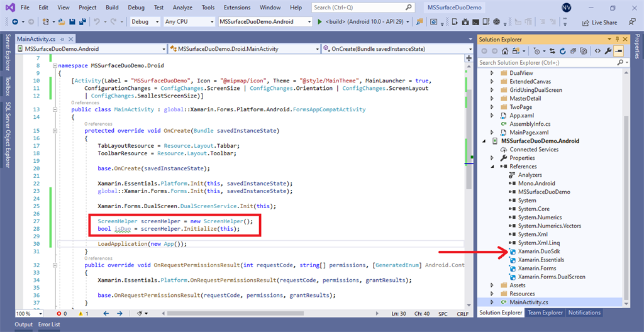This screenshot has width=644, height=332.
Task: Switch to the Notifications tab
Action: pos(584,313)
